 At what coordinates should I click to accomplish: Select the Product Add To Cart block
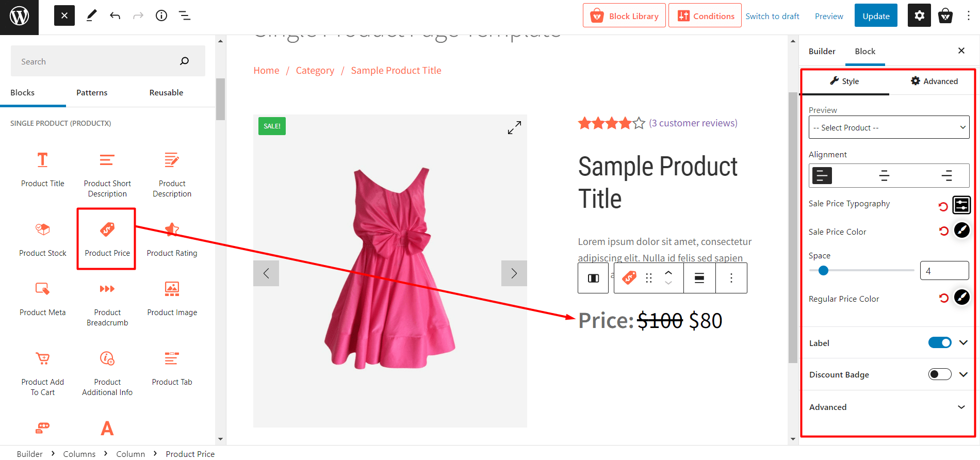[42, 369]
